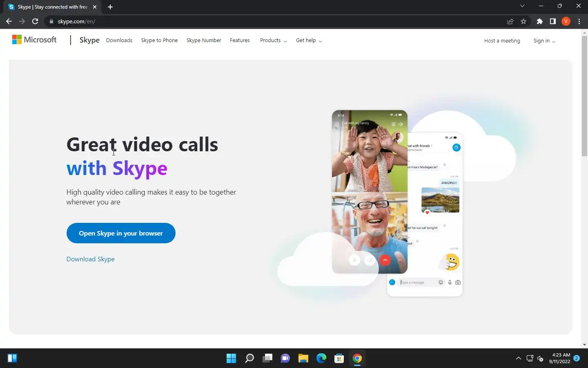Open File Explorer from the taskbar
This screenshot has height=368, width=588.
click(303, 358)
